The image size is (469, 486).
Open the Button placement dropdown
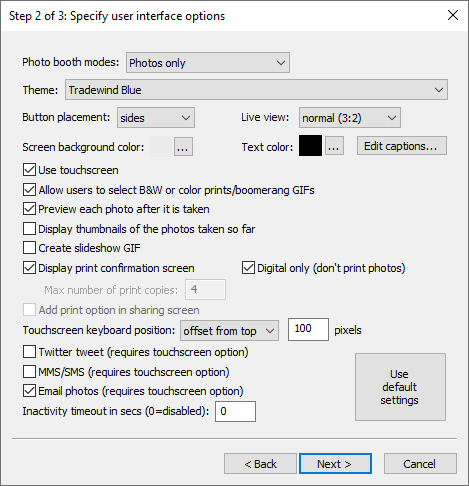pyautogui.click(x=156, y=118)
